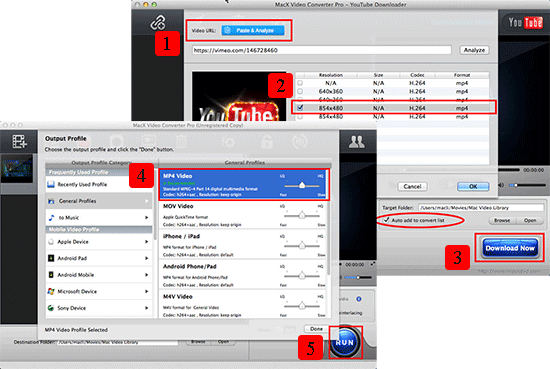
Task: Click the Mobile Video Profile header
Action: point(99,229)
